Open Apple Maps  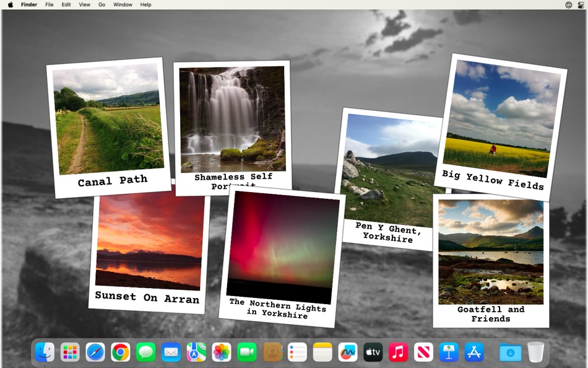tap(196, 352)
